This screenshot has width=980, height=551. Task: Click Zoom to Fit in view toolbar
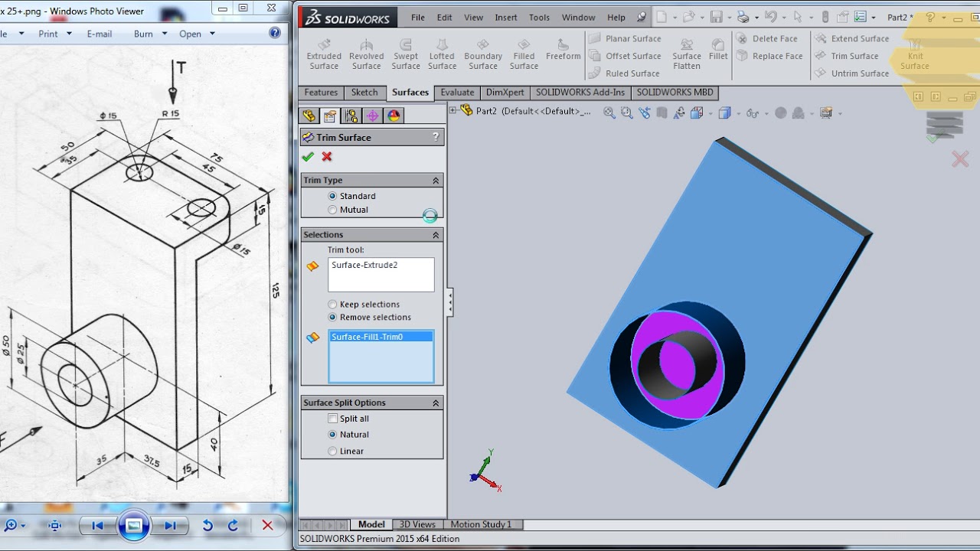coord(609,113)
